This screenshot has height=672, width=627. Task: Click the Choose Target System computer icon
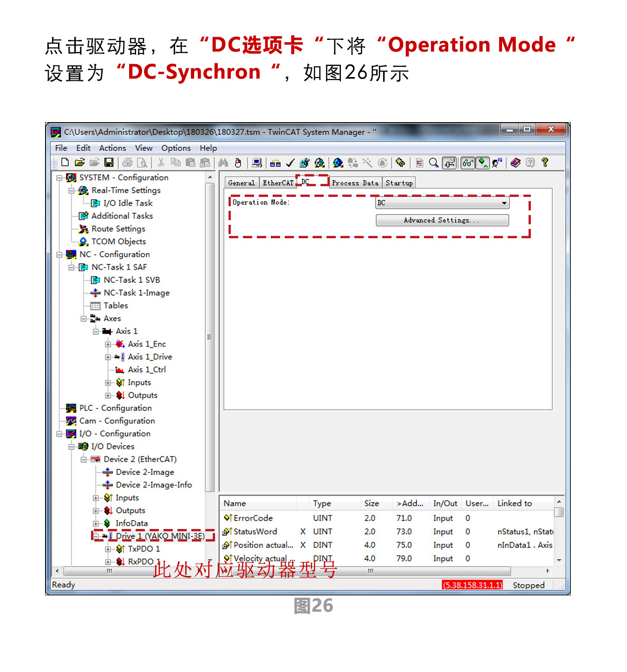[x=257, y=163]
